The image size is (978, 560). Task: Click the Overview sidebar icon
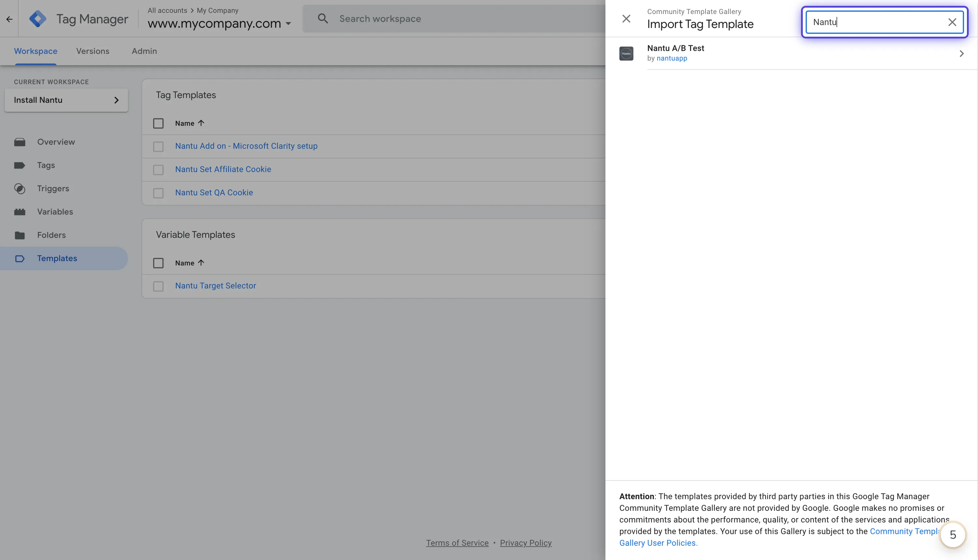[x=20, y=142]
